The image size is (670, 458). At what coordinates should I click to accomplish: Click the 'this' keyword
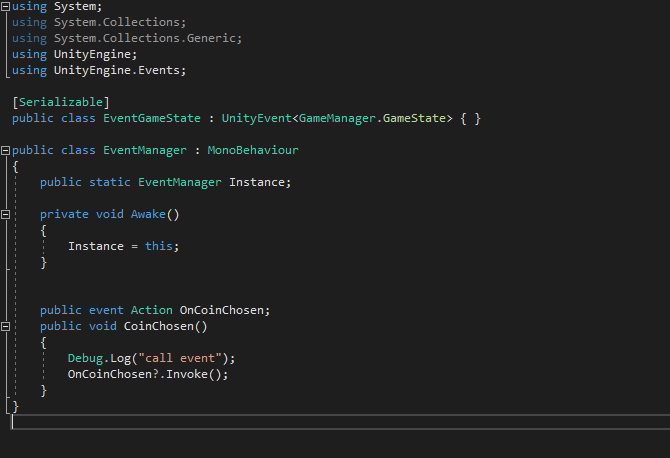pos(159,246)
